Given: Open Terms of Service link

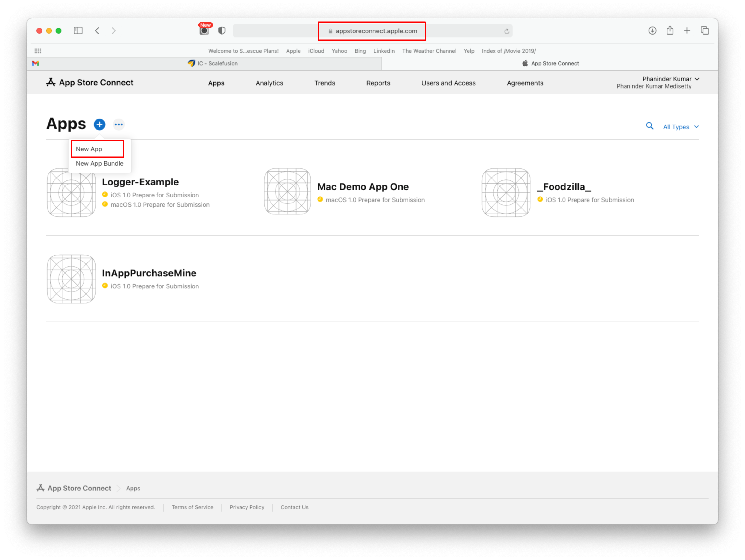Looking at the screenshot, I should pyautogui.click(x=193, y=507).
